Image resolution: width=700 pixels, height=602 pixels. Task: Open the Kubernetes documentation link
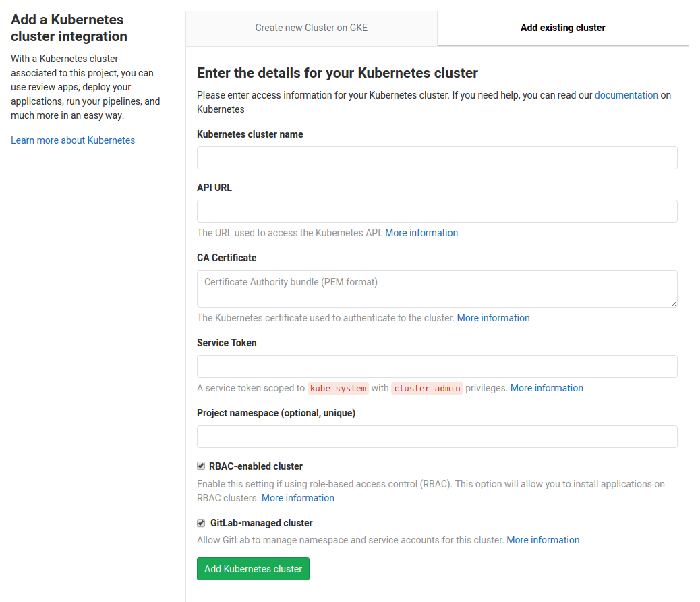click(626, 95)
